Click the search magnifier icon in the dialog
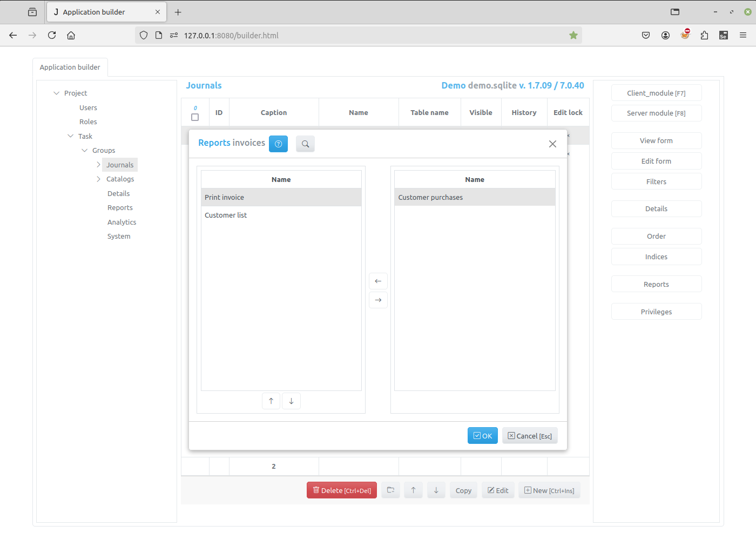 (305, 144)
